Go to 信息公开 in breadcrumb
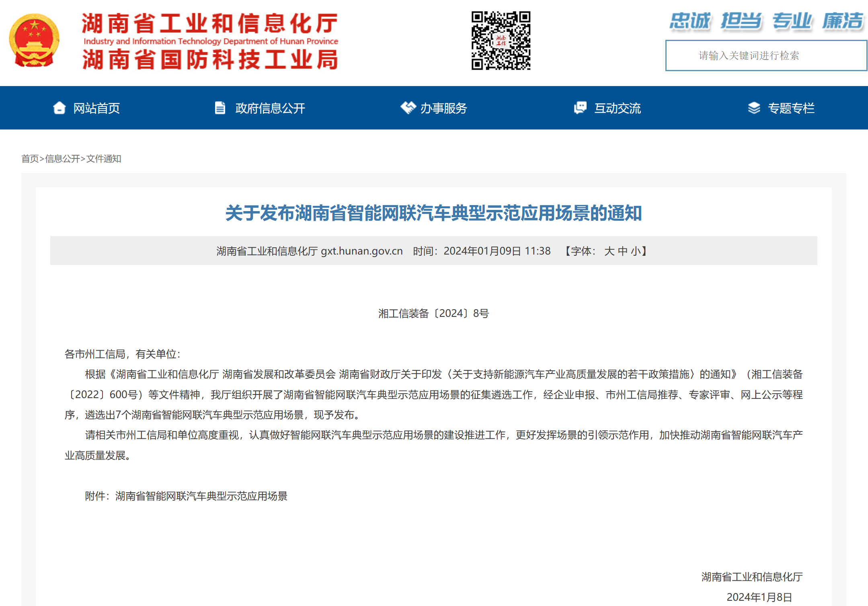The width and height of the screenshot is (868, 606). 62,159
